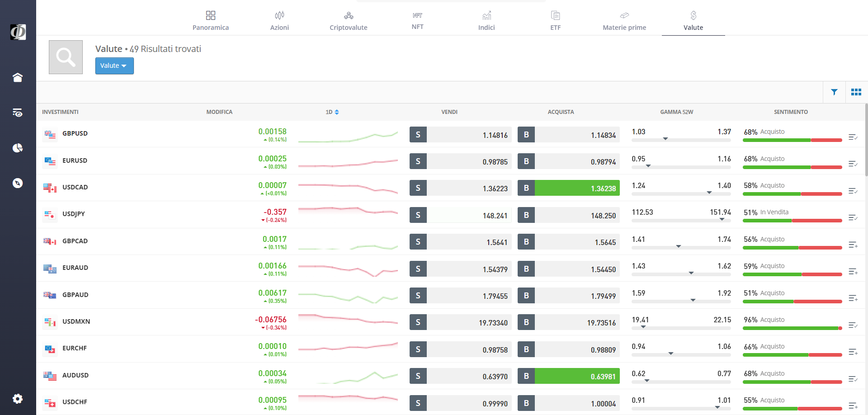Click USDJPY 52-week range slider
Screen dimensions: 868x415
[x=681, y=220]
